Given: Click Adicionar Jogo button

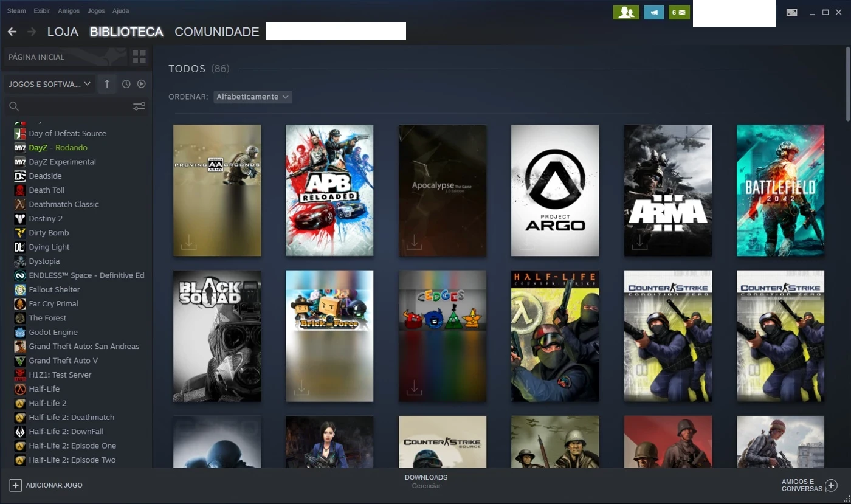Looking at the screenshot, I should [46, 485].
